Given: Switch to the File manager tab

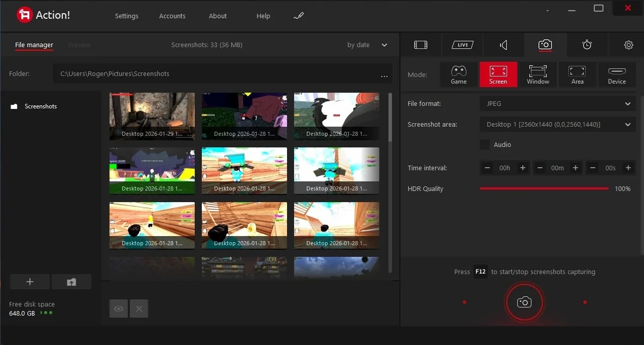Looking at the screenshot, I should coord(34,45).
